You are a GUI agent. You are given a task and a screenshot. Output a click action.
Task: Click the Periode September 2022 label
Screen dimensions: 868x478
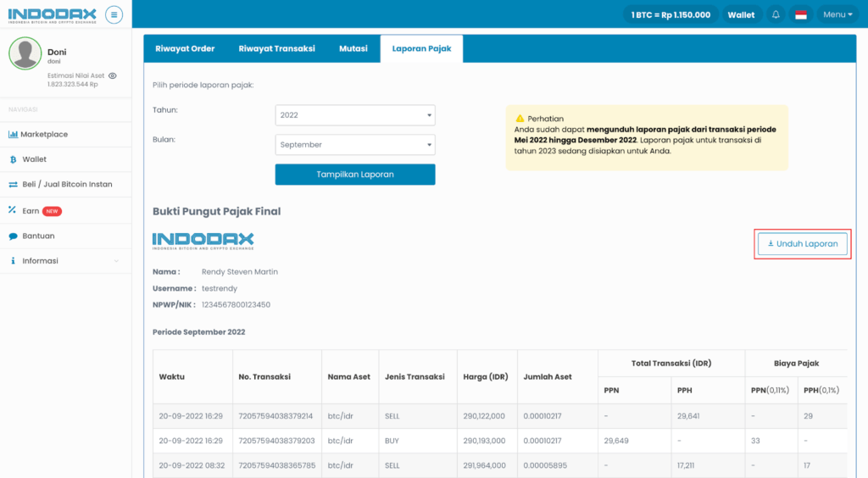click(x=198, y=332)
